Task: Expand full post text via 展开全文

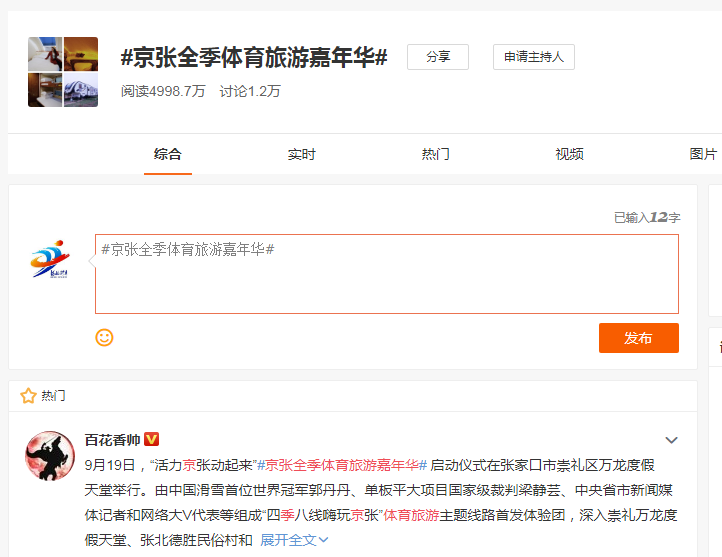Action: (x=294, y=540)
